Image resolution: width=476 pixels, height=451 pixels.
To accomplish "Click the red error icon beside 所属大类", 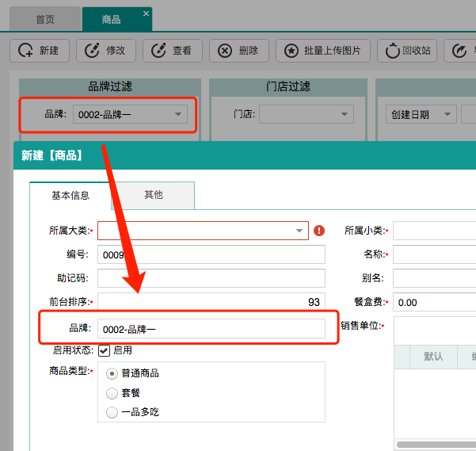I will tap(319, 231).
